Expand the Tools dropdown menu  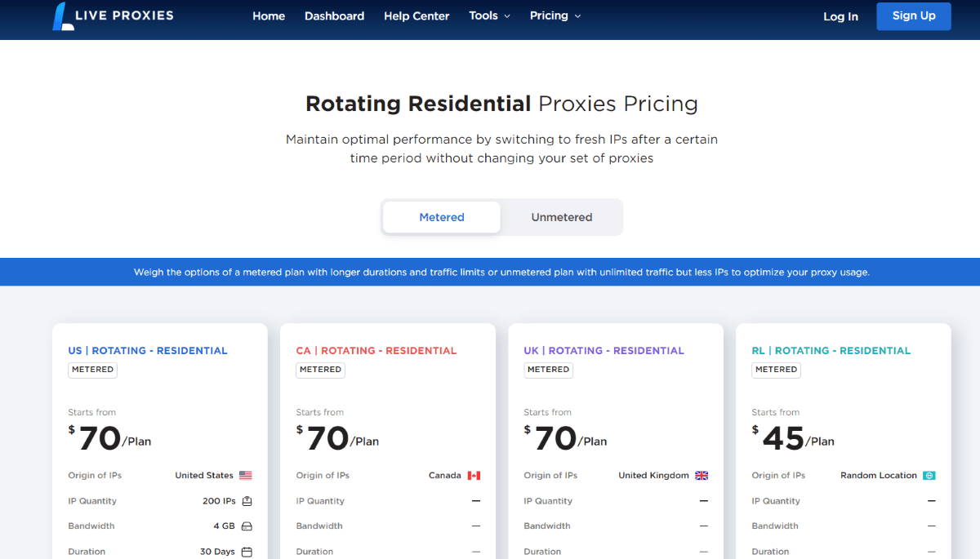click(489, 16)
